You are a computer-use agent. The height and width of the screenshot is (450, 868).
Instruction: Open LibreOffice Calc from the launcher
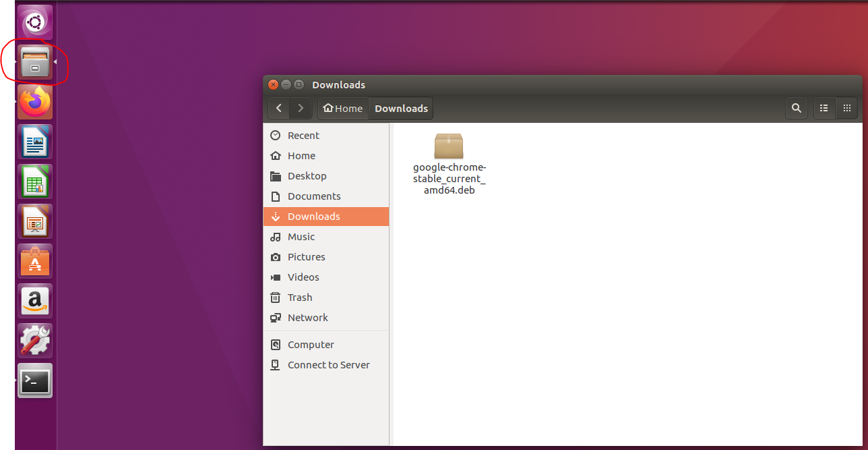tap(35, 182)
